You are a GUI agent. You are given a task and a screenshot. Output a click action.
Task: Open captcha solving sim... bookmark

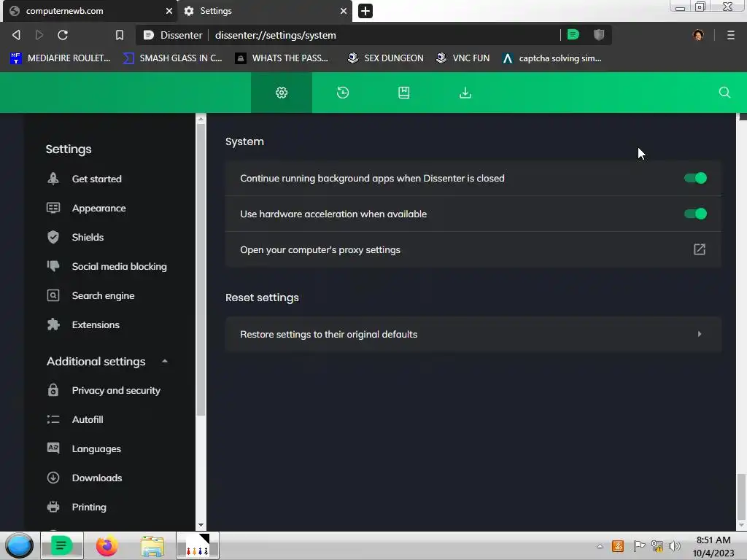[x=552, y=58]
